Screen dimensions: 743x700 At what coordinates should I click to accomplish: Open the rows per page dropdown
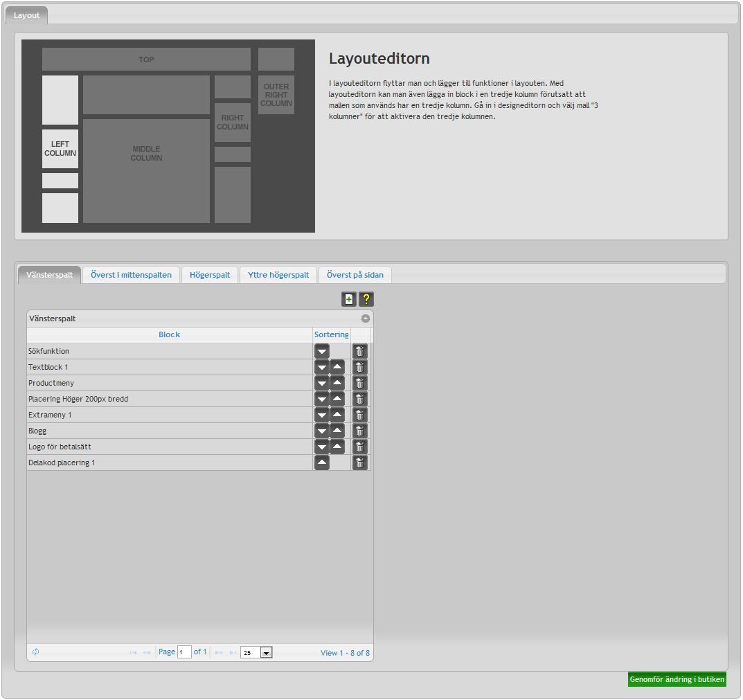point(266,652)
